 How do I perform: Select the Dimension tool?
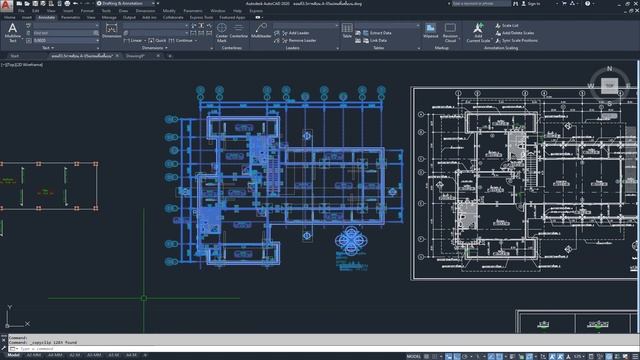coord(111,31)
